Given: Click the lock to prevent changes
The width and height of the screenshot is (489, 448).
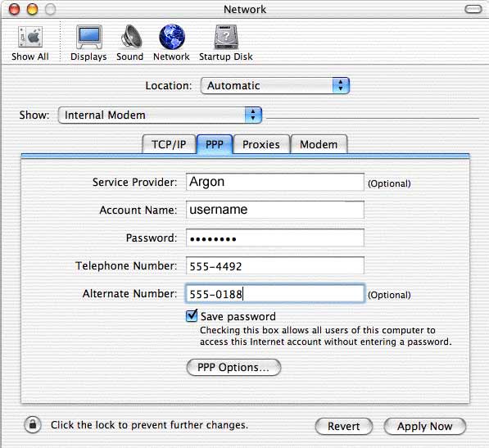Looking at the screenshot, I should 33,424.
